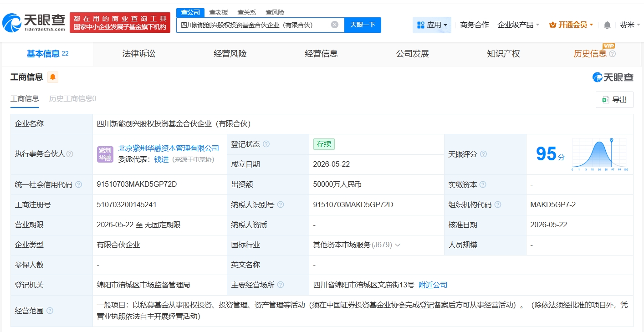The image size is (644, 332).
Task: Click the 存续 status tag
Action: [x=324, y=144]
